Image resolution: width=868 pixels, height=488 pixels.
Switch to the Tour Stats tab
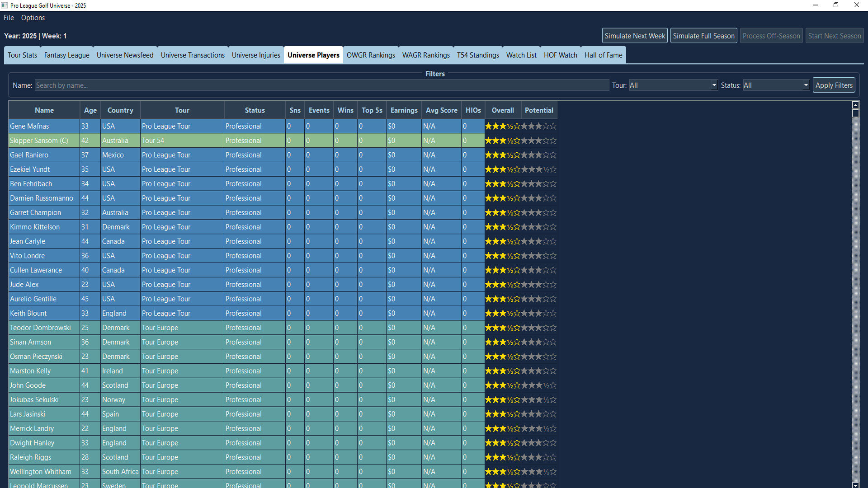(x=22, y=55)
